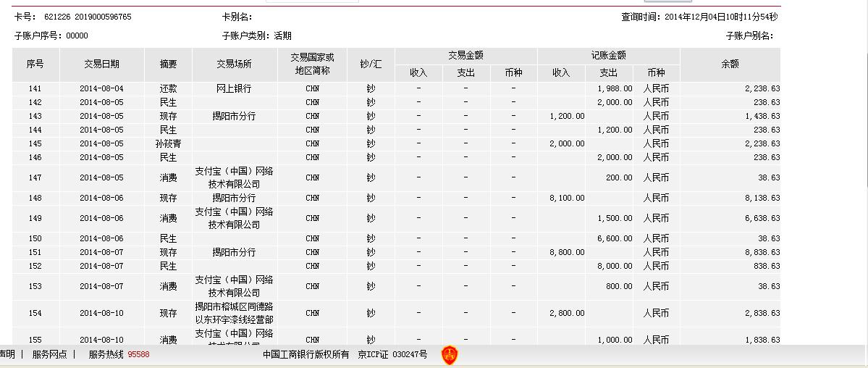Click the 2,838.63 balance cell
The width and height of the screenshot is (868, 368).
(762, 313)
